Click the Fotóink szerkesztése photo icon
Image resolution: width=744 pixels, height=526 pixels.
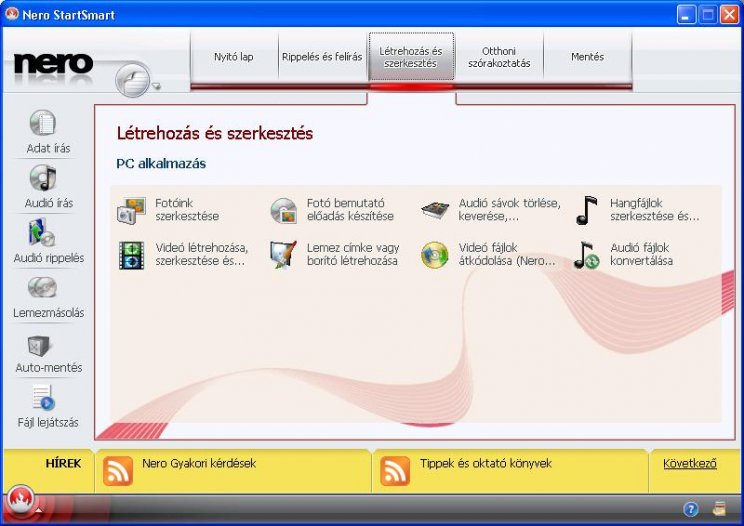click(x=131, y=210)
